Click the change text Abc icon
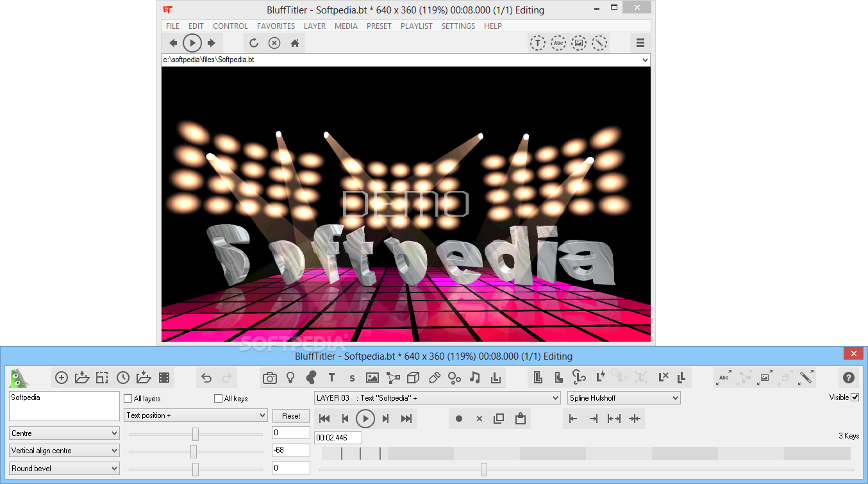Image resolution: width=868 pixels, height=484 pixels. click(724, 378)
